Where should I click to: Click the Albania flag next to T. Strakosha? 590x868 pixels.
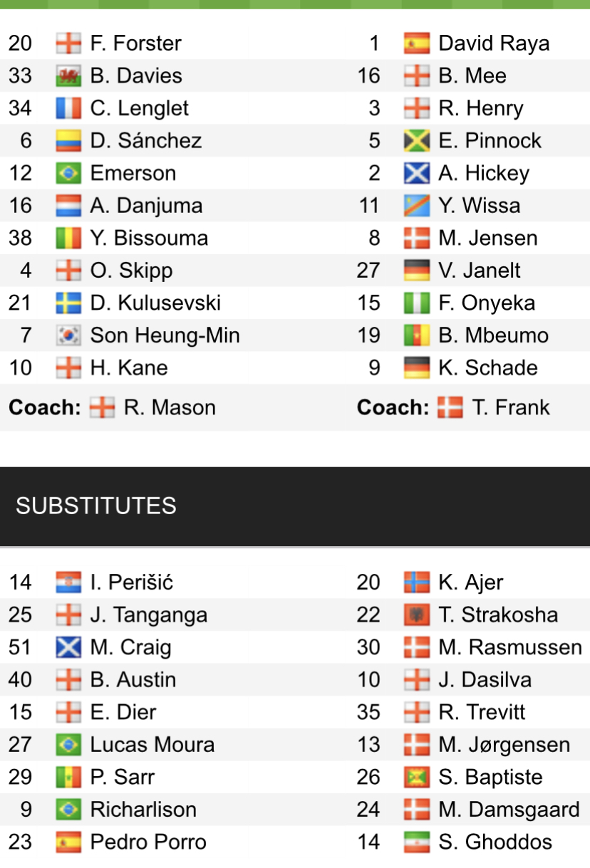point(416,615)
